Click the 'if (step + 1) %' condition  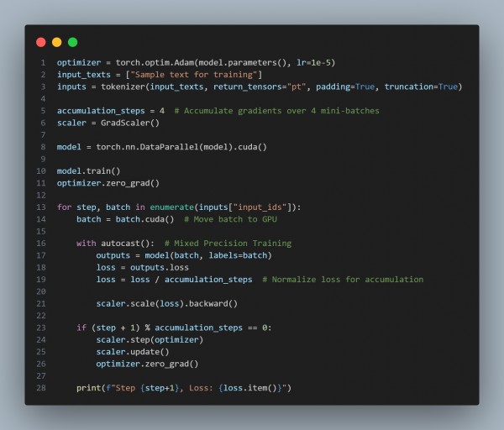pos(113,328)
